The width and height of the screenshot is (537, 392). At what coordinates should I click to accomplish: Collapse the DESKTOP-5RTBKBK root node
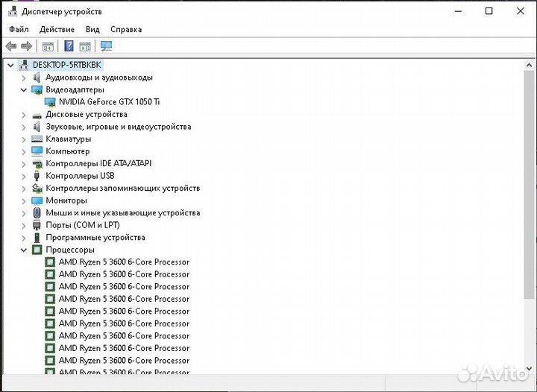10,65
